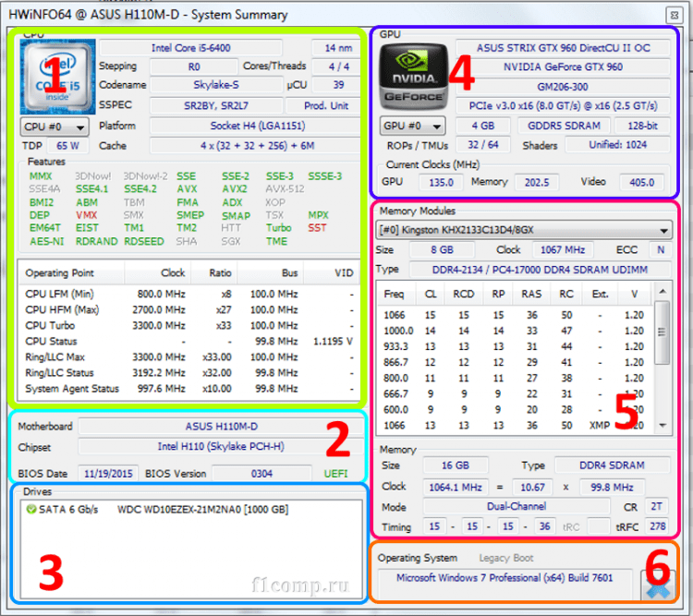Viewport: 693px width, 616px height.
Task: Close the System Summary window
Action: pos(674,15)
